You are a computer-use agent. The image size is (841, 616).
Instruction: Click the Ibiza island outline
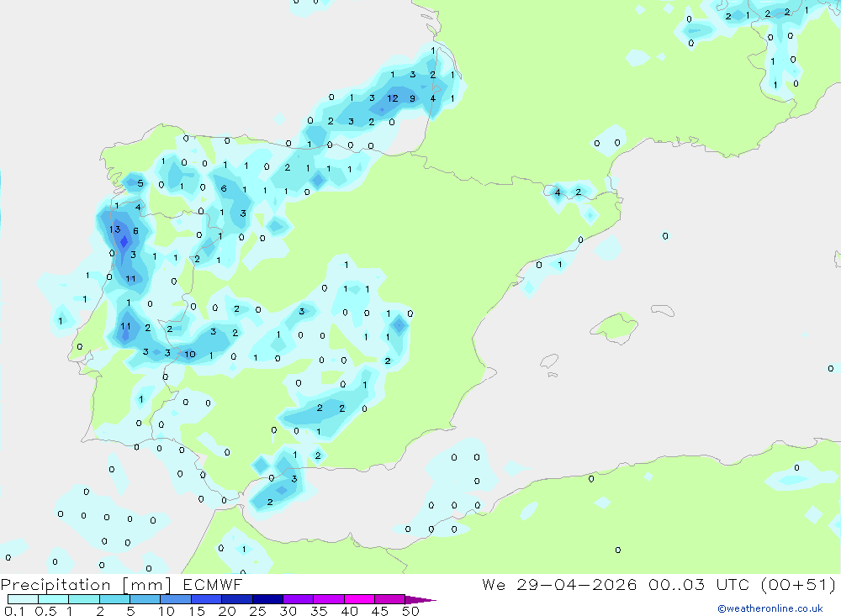coord(549,361)
